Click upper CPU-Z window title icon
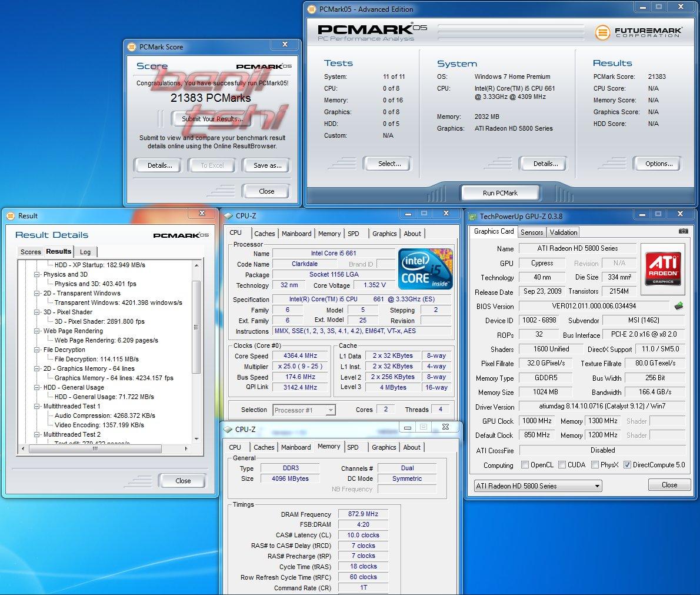Viewport: 700px width, 595px height. (x=228, y=216)
